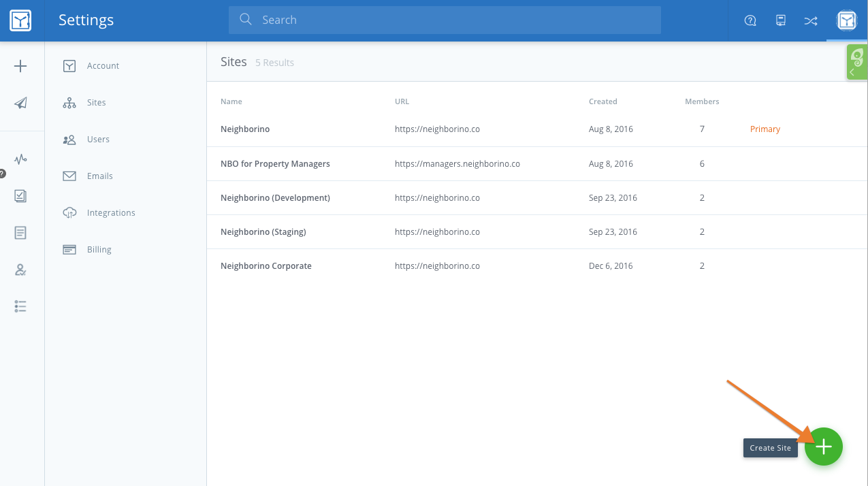Image resolution: width=868 pixels, height=486 pixels.
Task: Click the Billing card icon
Action: [x=69, y=250]
